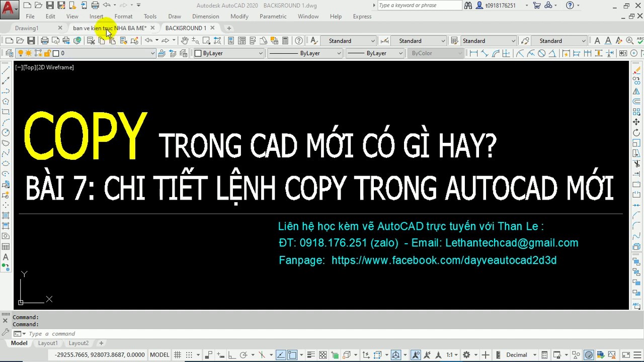Close the BACKGROUND 1 file tab
644x362 pixels.
(x=212, y=28)
